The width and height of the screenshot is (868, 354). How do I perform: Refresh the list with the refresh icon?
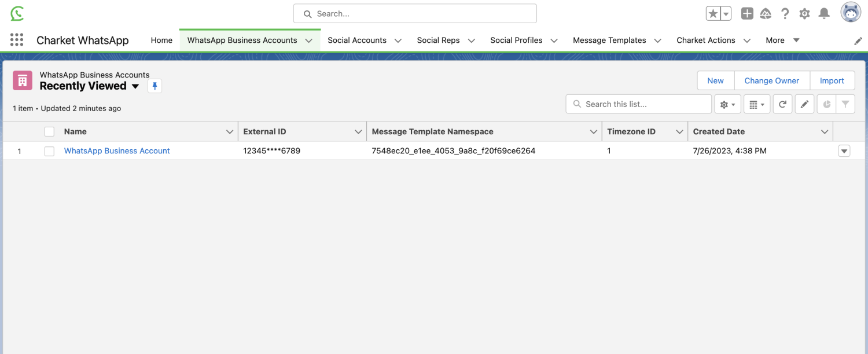782,104
